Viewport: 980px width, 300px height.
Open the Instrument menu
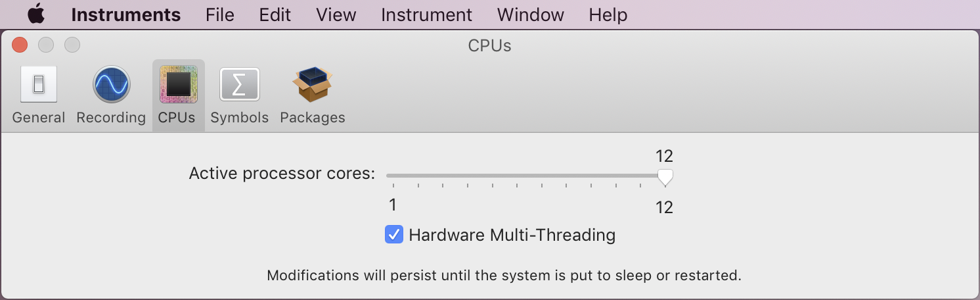426,14
